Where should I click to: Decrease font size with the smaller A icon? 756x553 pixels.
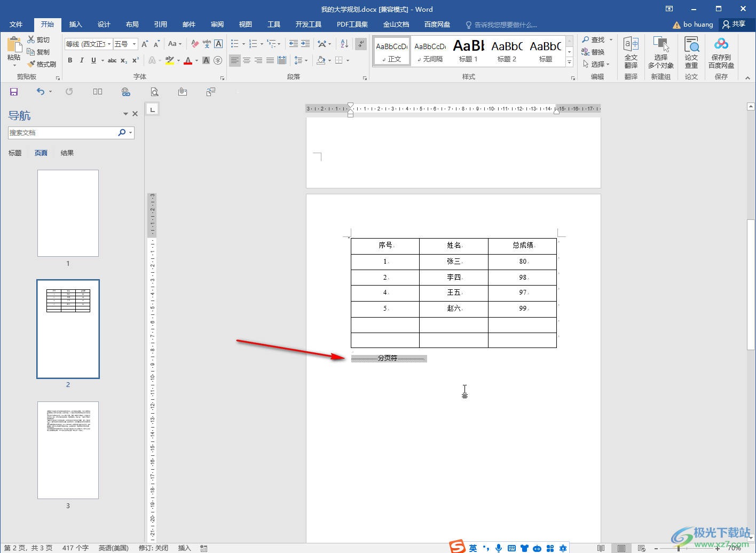click(156, 44)
